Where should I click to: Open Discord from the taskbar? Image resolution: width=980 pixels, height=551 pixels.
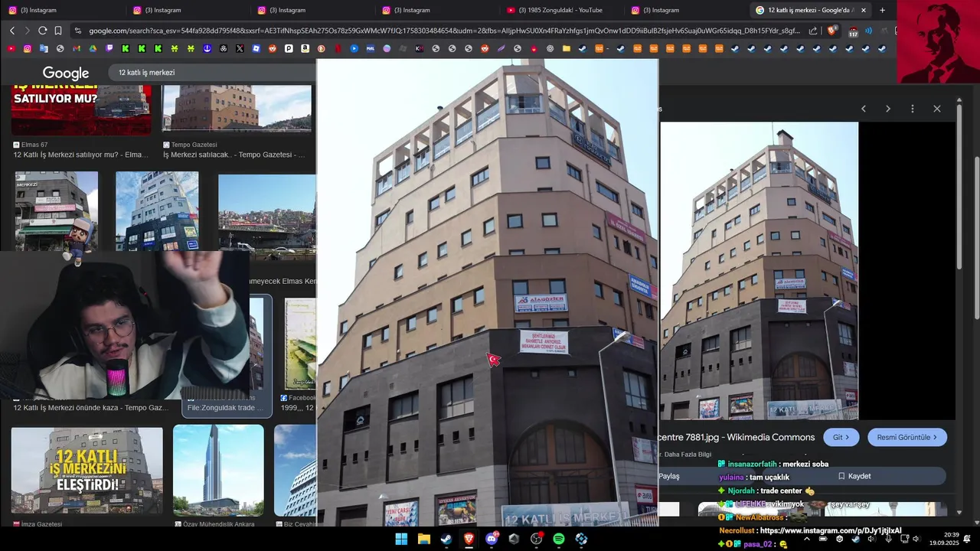tap(492, 539)
